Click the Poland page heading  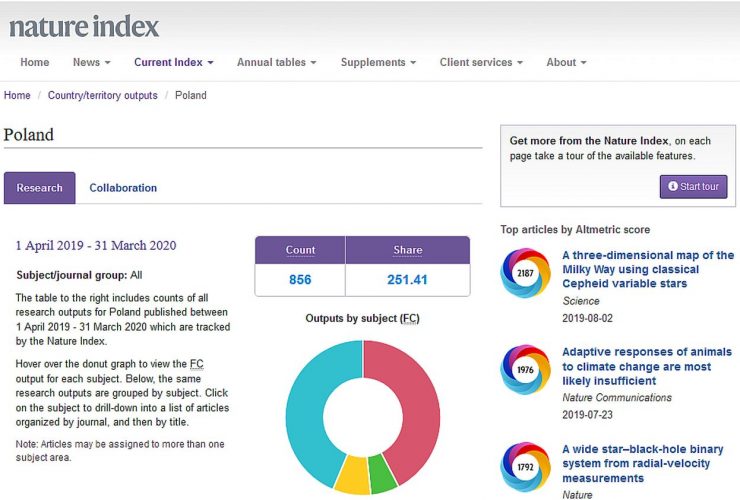pyautogui.click(x=28, y=135)
